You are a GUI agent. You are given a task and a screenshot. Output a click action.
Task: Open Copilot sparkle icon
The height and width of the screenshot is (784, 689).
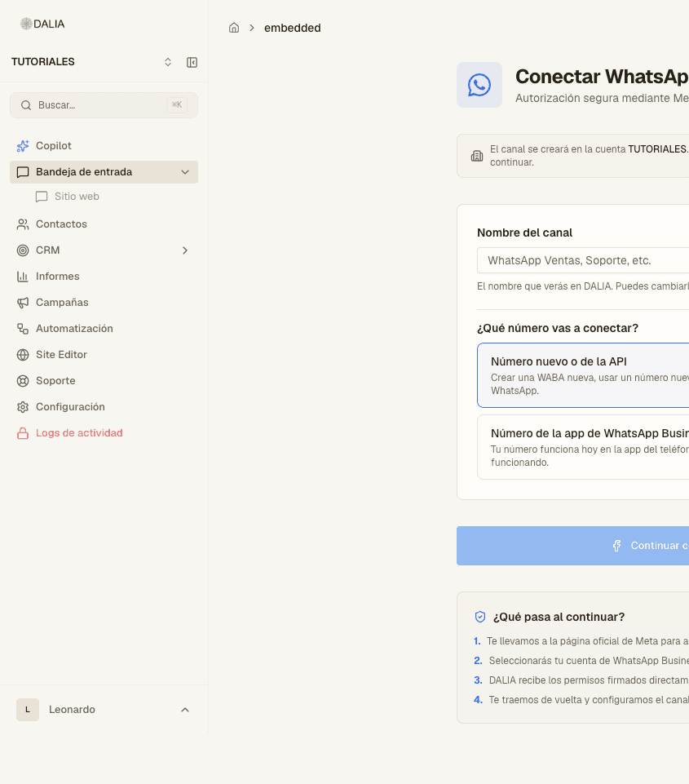tap(23, 145)
